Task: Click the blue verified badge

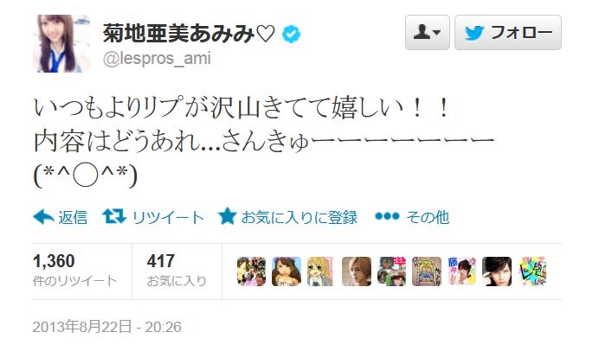Action: [x=291, y=35]
